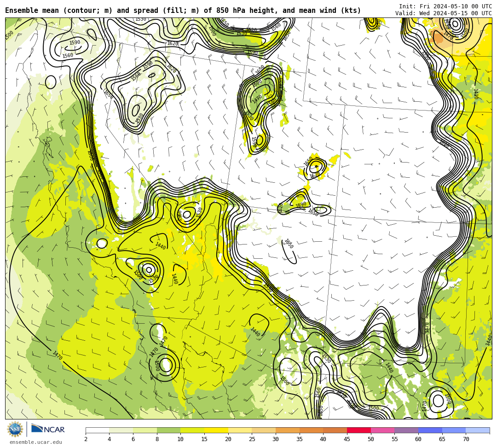Pick the darker orange 35–40 m segment
497x448 pixels.
click(x=311, y=430)
